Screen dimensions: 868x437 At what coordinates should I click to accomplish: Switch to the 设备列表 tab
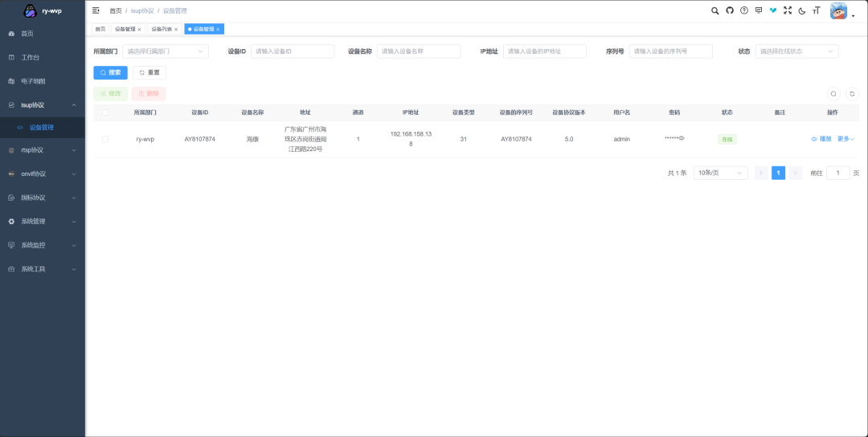point(163,29)
